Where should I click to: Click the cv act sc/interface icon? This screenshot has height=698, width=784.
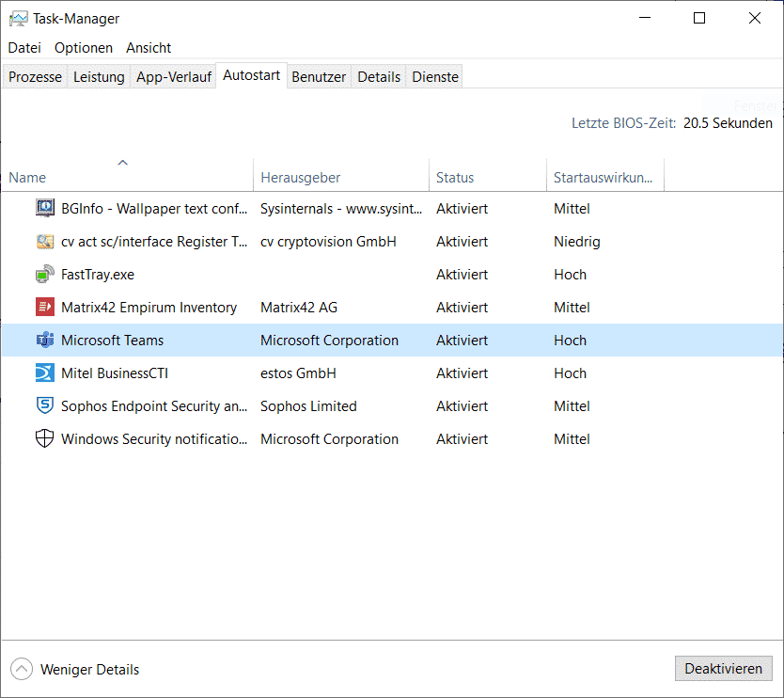click(45, 241)
